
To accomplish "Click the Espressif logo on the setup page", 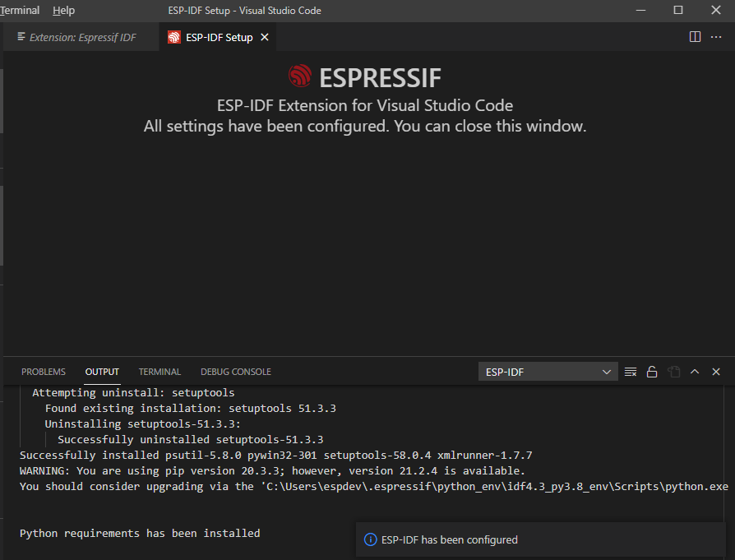I will tap(301, 77).
